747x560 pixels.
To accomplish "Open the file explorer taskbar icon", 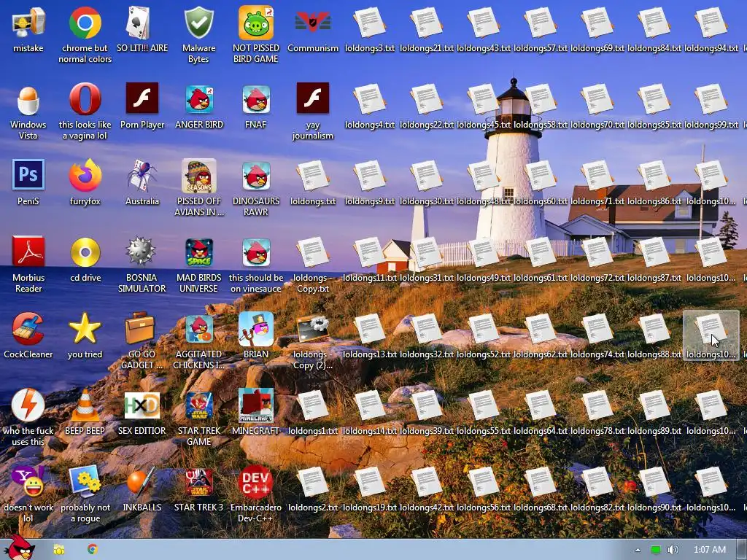I will tap(59, 550).
